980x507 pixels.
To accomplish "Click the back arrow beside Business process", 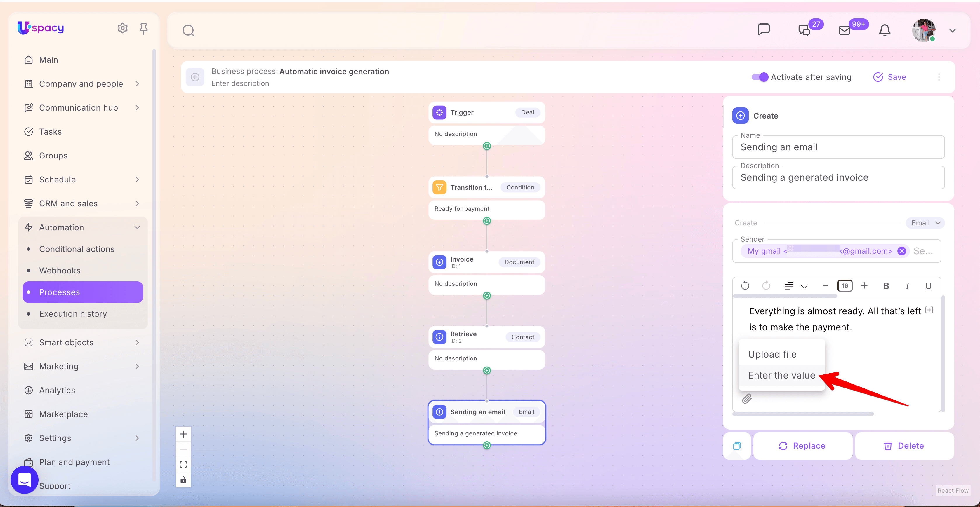I will (x=195, y=77).
